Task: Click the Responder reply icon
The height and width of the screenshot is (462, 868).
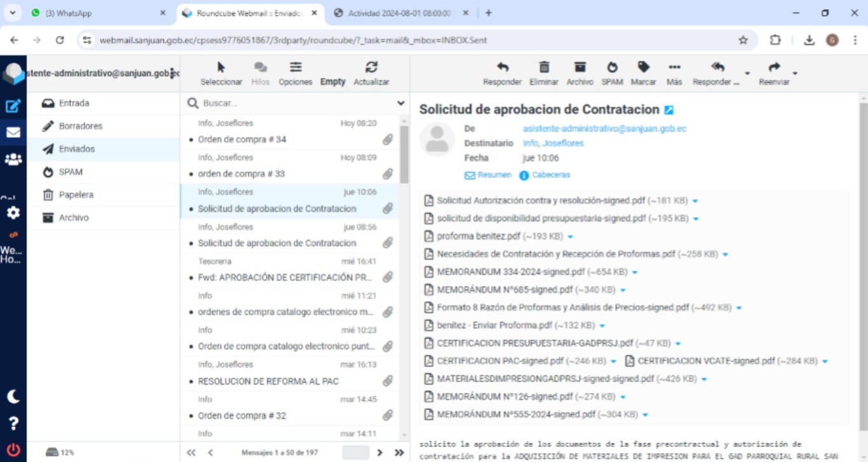Action: 502,68
